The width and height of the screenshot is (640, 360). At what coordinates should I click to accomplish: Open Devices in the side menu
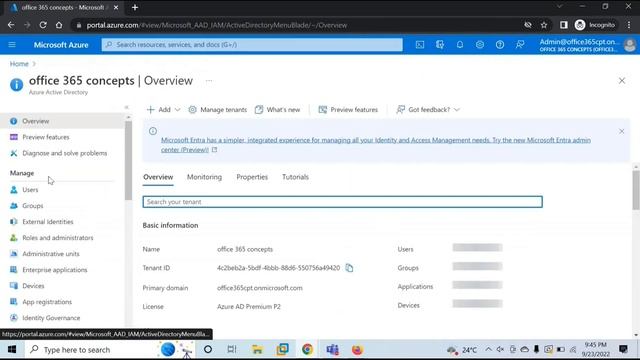[x=33, y=286]
